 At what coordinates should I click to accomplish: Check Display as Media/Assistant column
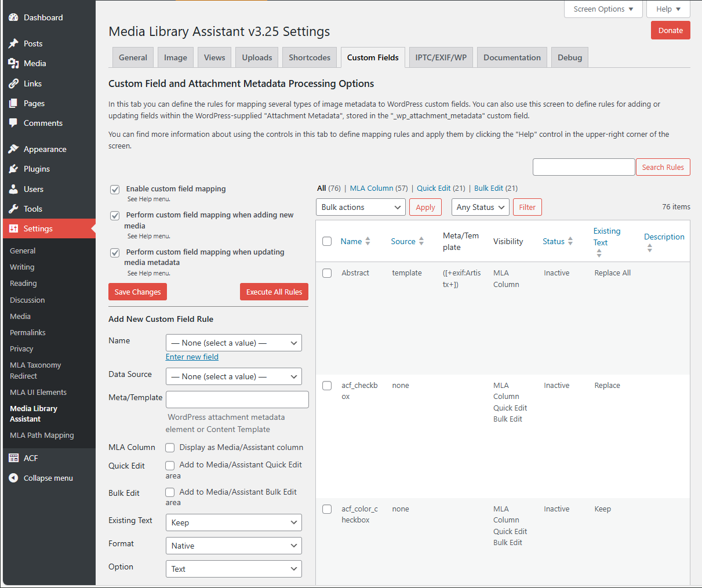coord(170,447)
